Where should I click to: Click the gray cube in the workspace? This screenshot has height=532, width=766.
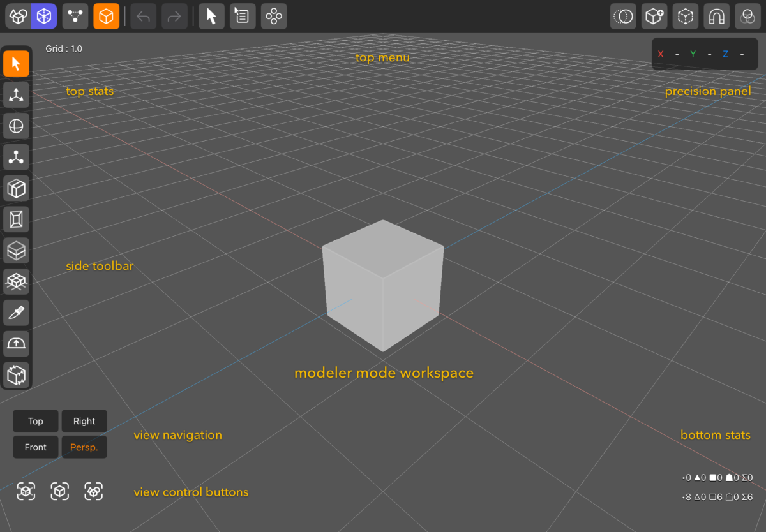point(383,285)
